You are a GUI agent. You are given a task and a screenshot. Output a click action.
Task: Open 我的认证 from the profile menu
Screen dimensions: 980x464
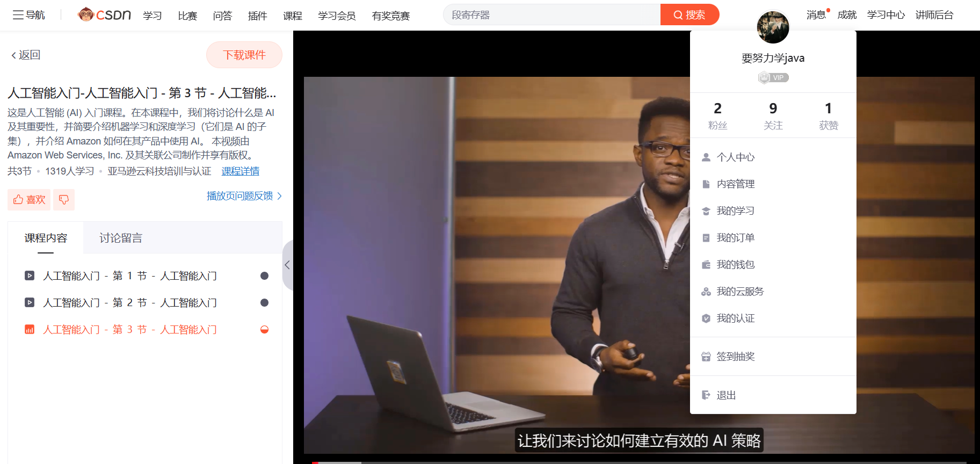(773, 318)
